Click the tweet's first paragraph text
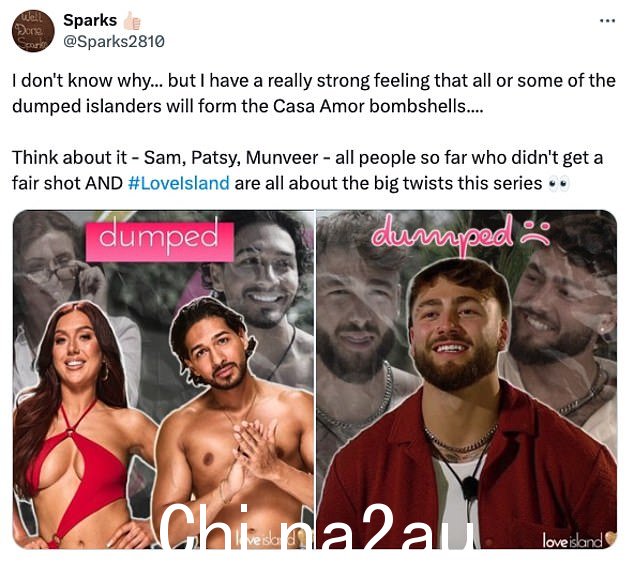Viewport: 634px width, 563px height. (x=314, y=93)
